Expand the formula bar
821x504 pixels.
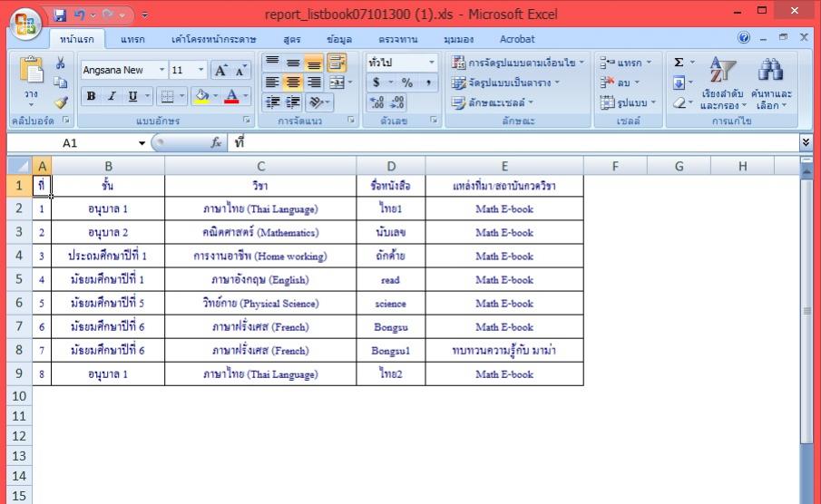click(806, 142)
